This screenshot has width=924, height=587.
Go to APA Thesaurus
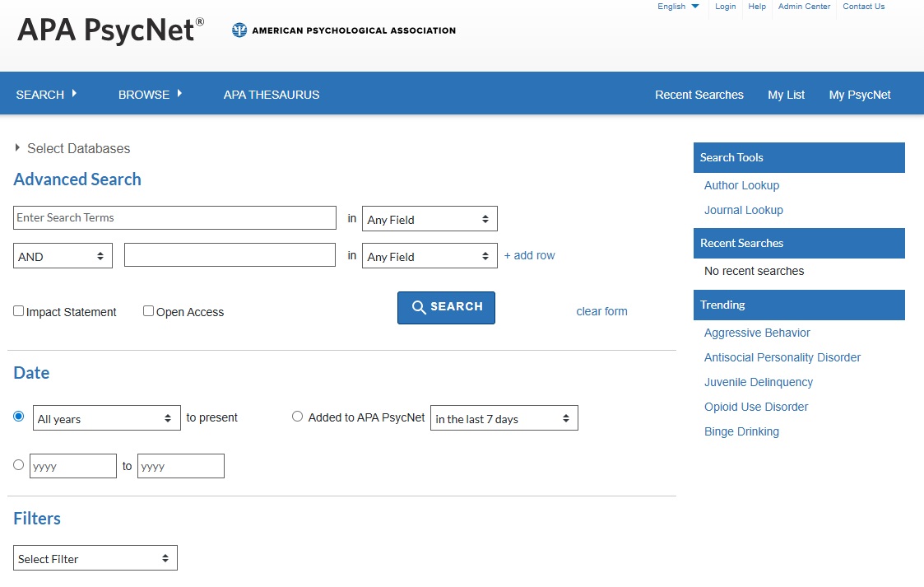272,95
